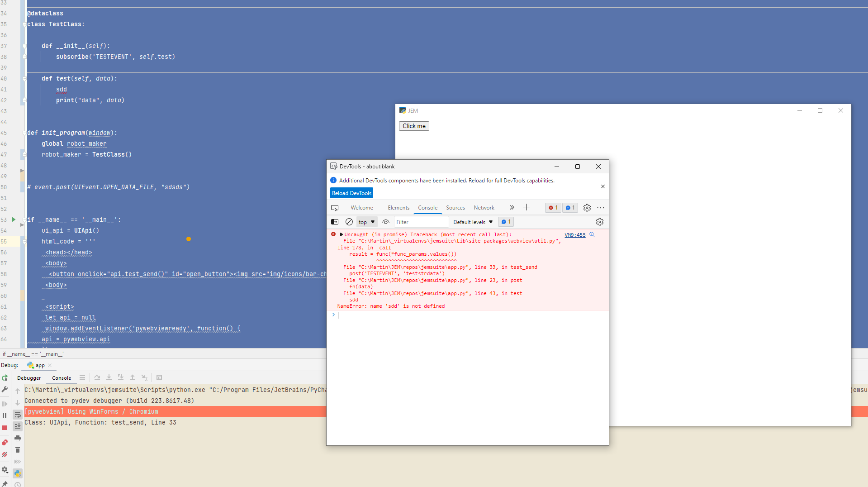Click Reload DevTools button
Image resolution: width=868 pixels, height=487 pixels.
tap(351, 193)
